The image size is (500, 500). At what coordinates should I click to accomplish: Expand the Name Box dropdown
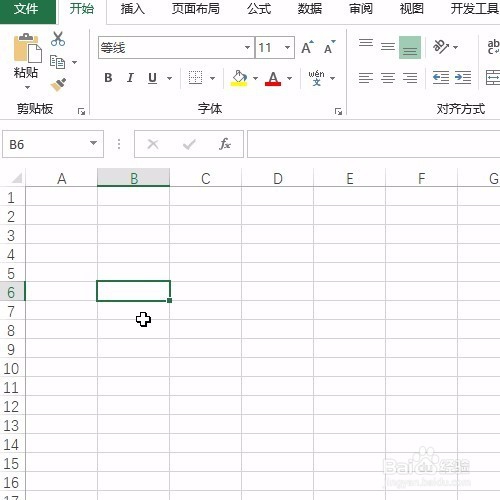pyautogui.click(x=93, y=143)
